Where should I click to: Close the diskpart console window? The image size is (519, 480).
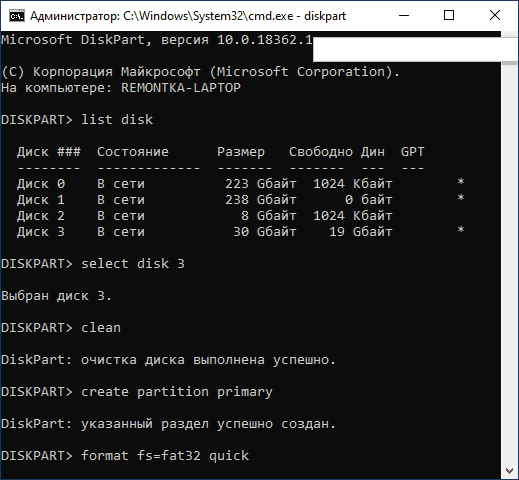coord(495,15)
